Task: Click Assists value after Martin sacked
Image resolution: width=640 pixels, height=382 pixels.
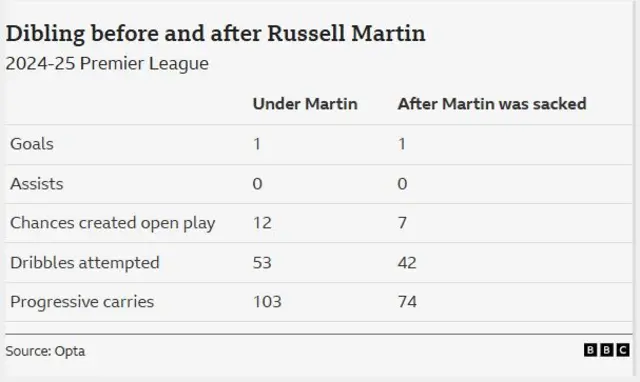Action: 402,184
